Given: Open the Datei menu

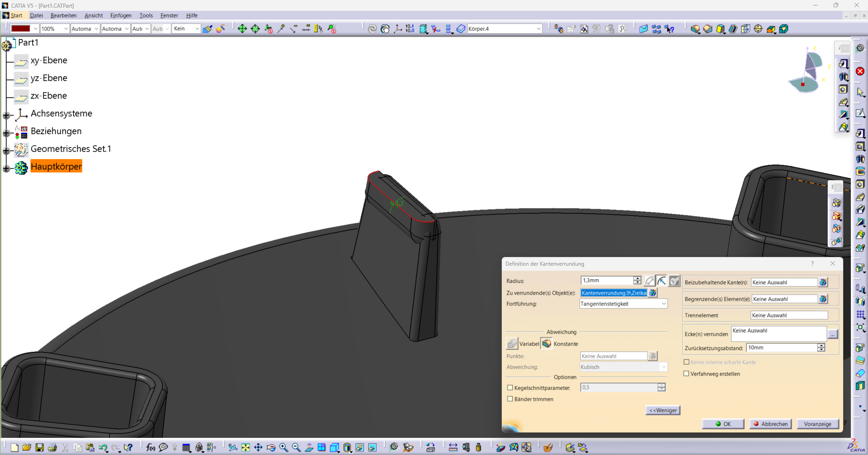Looking at the screenshot, I should click(36, 15).
